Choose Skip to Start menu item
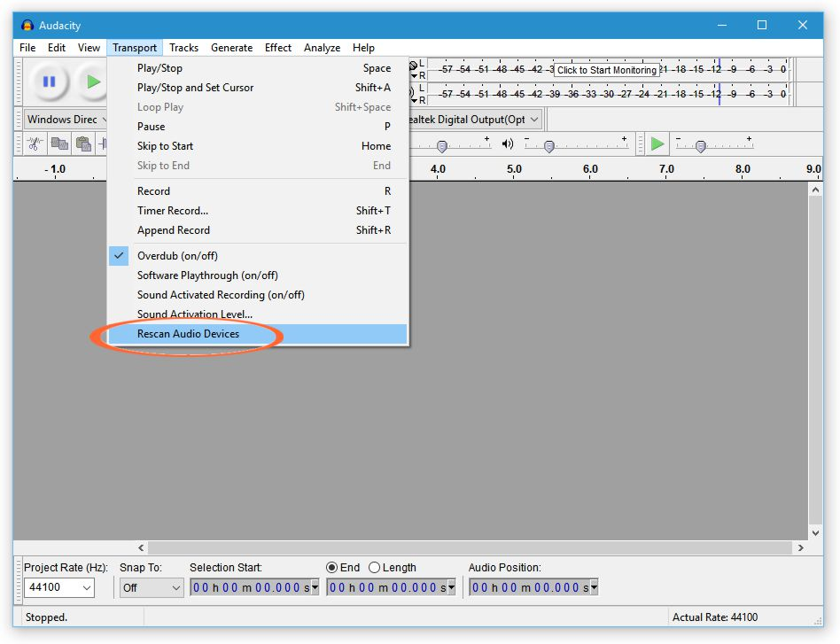The height and width of the screenshot is (644, 840). (x=257, y=146)
